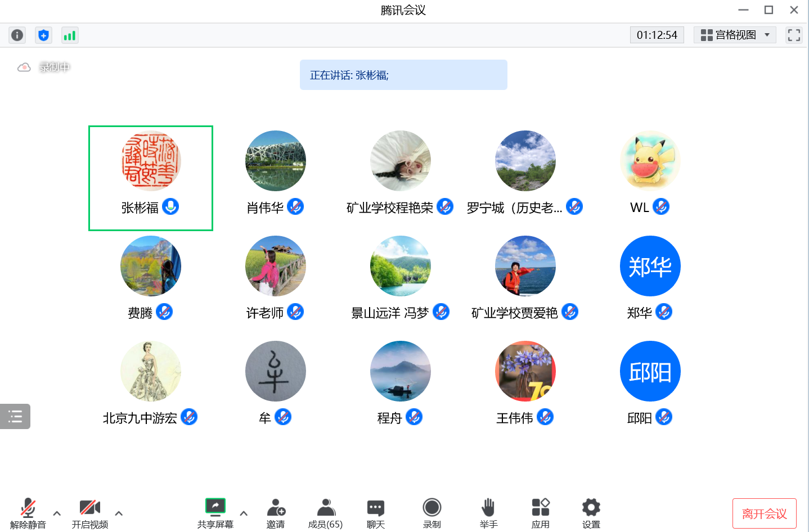Click 景山远洋 冯梦 muted microphone icon
Image resolution: width=809 pixels, height=532 pixels.
[441, 312]
